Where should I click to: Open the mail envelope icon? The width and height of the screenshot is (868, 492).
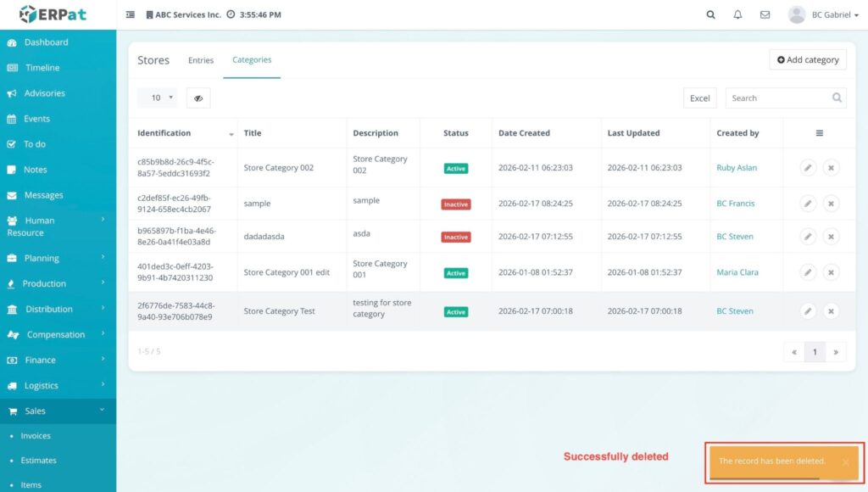(x=765, y=14)
